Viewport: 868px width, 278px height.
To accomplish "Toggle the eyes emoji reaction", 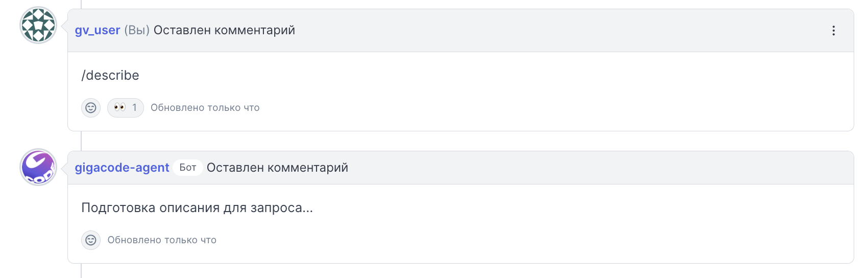I will click(126, 108).
